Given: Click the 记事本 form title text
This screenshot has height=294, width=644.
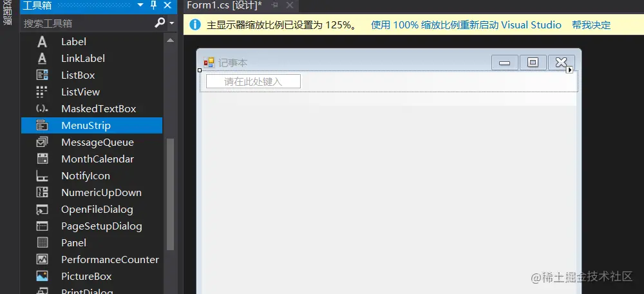Looking at the screenshot, I should click(x=233, y=63).
